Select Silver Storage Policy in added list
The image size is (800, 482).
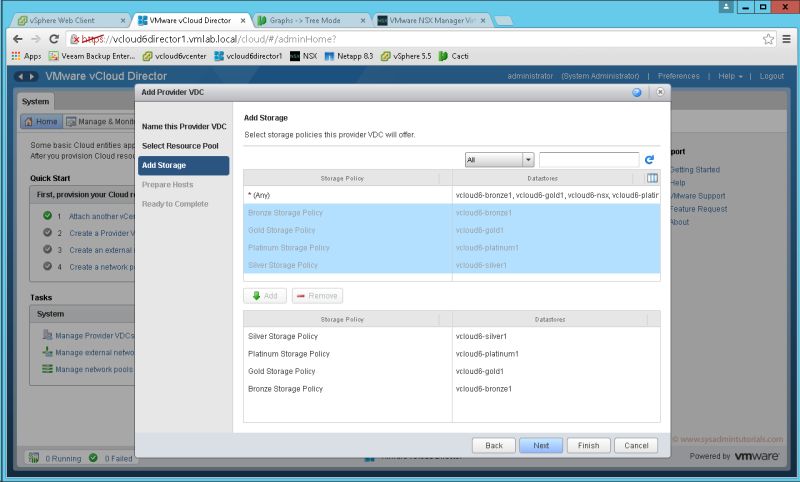point(452,336)
